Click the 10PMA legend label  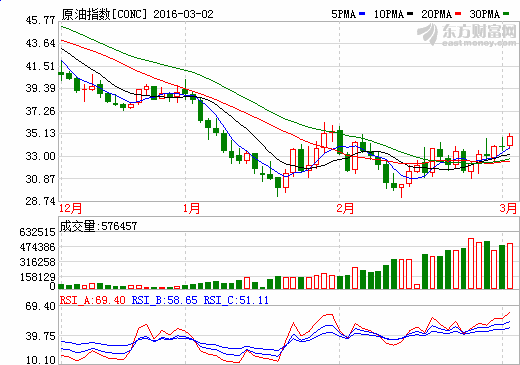pos(389,14)
